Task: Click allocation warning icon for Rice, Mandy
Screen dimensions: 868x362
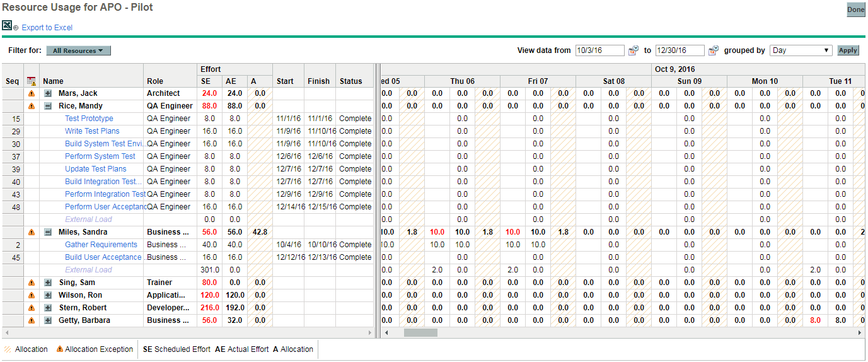Action: click(x=32, y=106)
